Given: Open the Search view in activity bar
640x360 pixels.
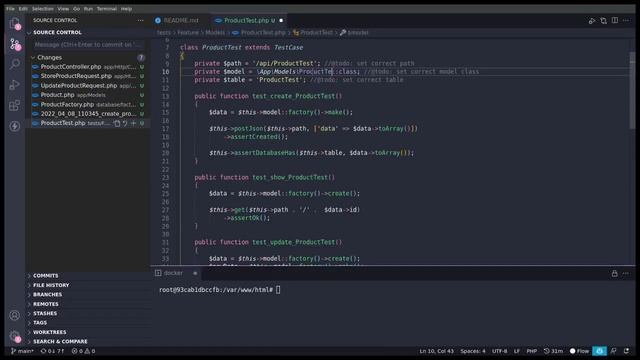Looking at the screenshot, I should (15, 64).
